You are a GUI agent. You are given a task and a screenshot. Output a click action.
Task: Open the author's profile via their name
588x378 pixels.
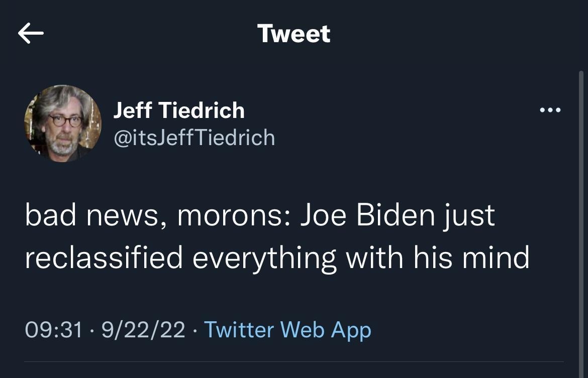coord(179,110)
